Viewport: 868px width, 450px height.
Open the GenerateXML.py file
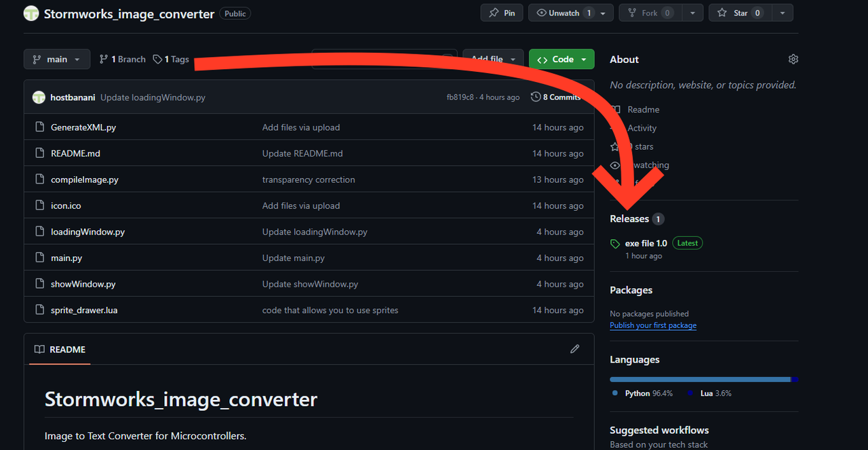(x=83, y=127)
